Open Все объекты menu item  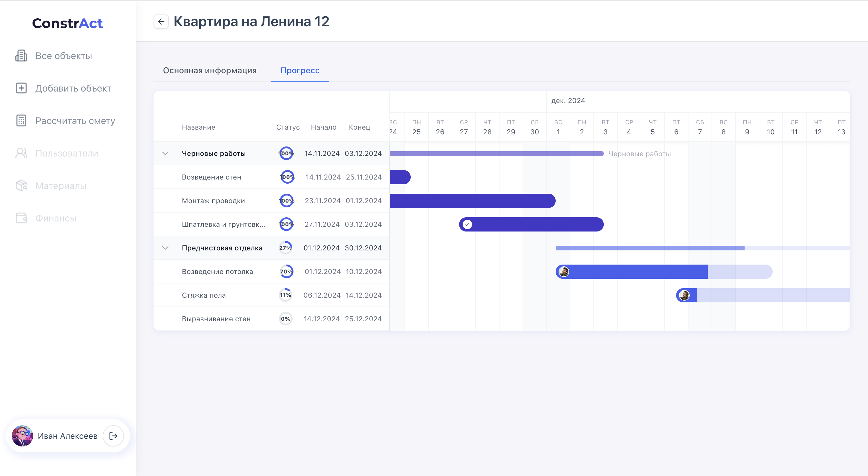click(x=64, y=56)
